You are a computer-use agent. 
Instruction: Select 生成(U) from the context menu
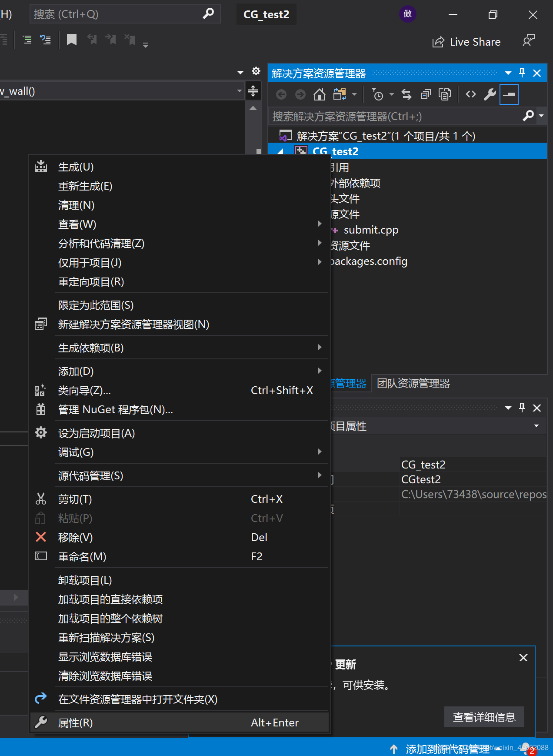(x=179, y=167)
